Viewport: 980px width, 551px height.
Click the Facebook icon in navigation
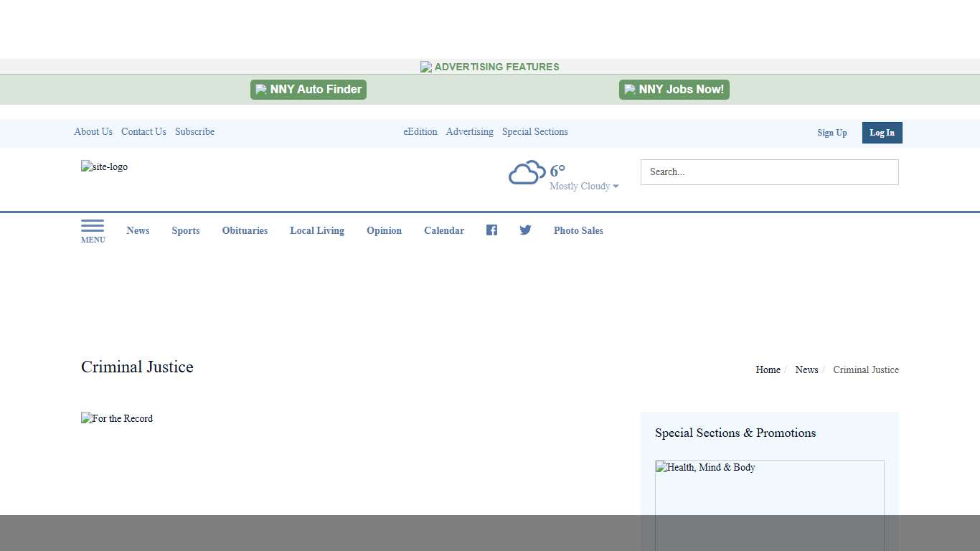click(491, 230)
